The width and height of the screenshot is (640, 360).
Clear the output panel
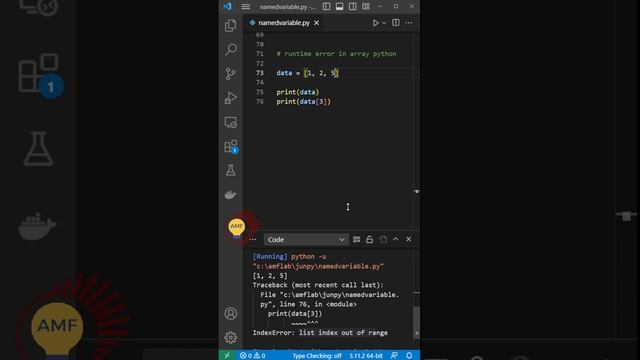[356, 240]
